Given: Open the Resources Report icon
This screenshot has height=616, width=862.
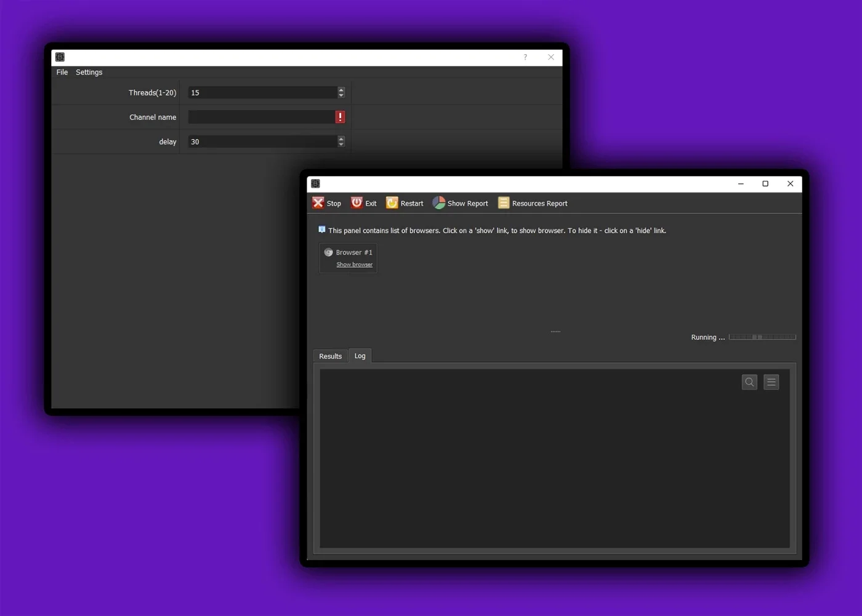Looking at the screenshot, I should (503, 202).
